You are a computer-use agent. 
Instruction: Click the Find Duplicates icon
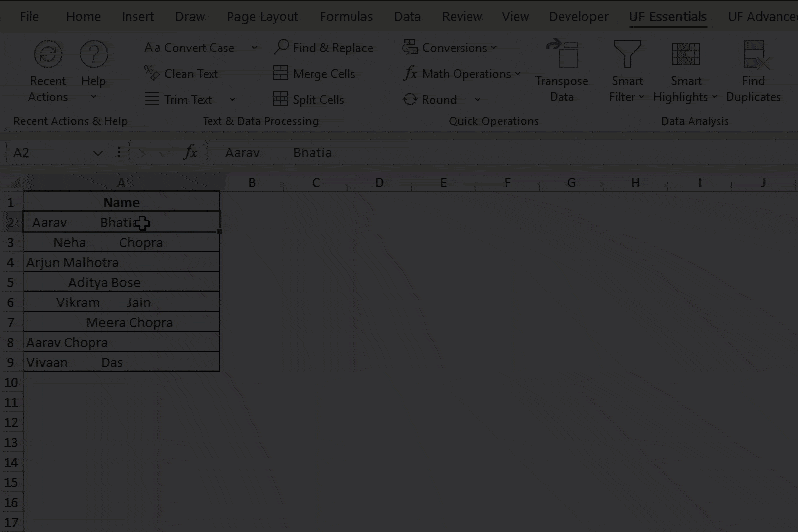point(756,54)
